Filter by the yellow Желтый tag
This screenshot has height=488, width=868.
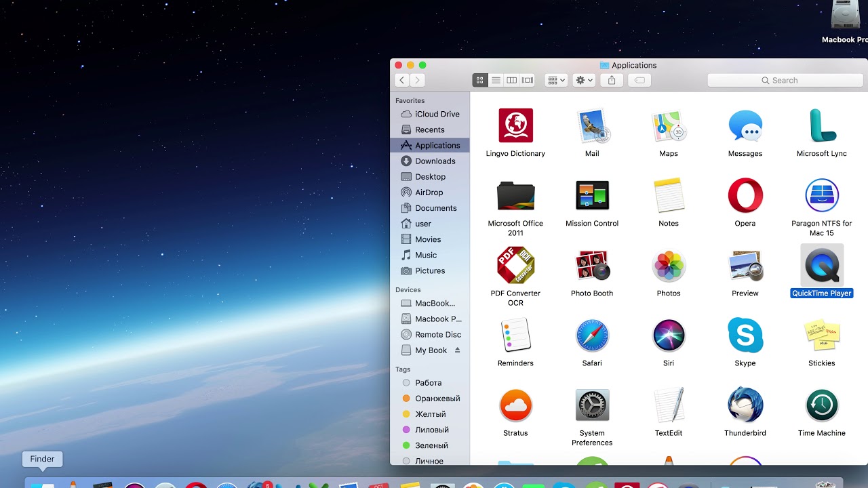click(430, 413)
